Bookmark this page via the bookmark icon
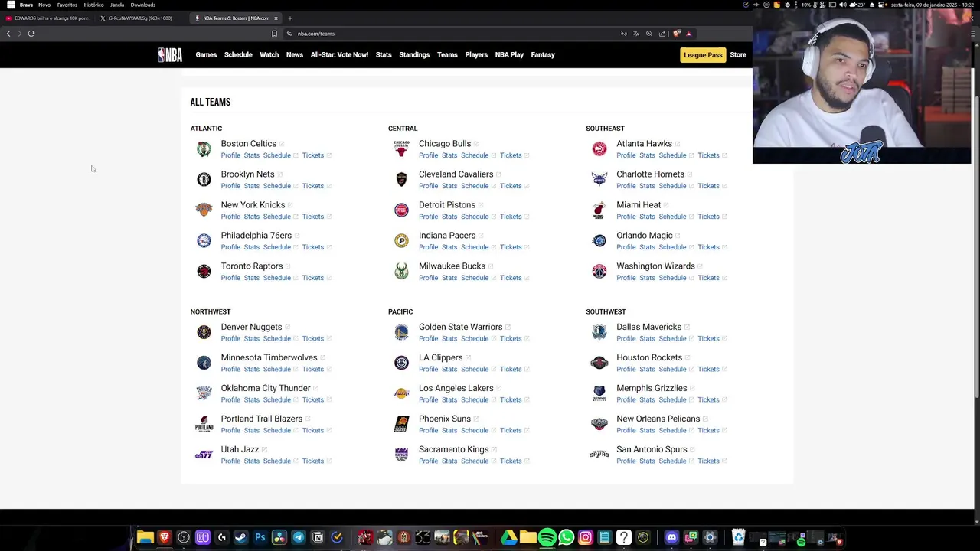 [x=274, y=34]
